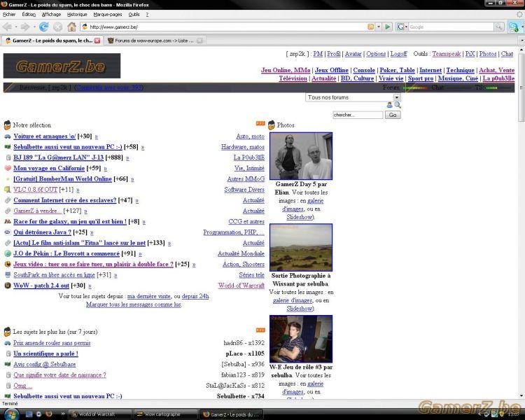Click the GamerZ.be logo banner
Viewport: 525px width, 420px height.
[x=62, y=66]
